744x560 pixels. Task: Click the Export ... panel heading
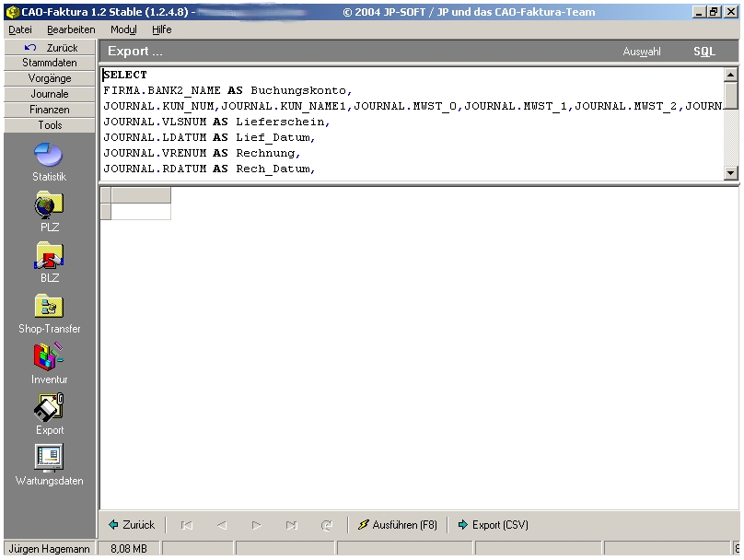coord(135,52)
